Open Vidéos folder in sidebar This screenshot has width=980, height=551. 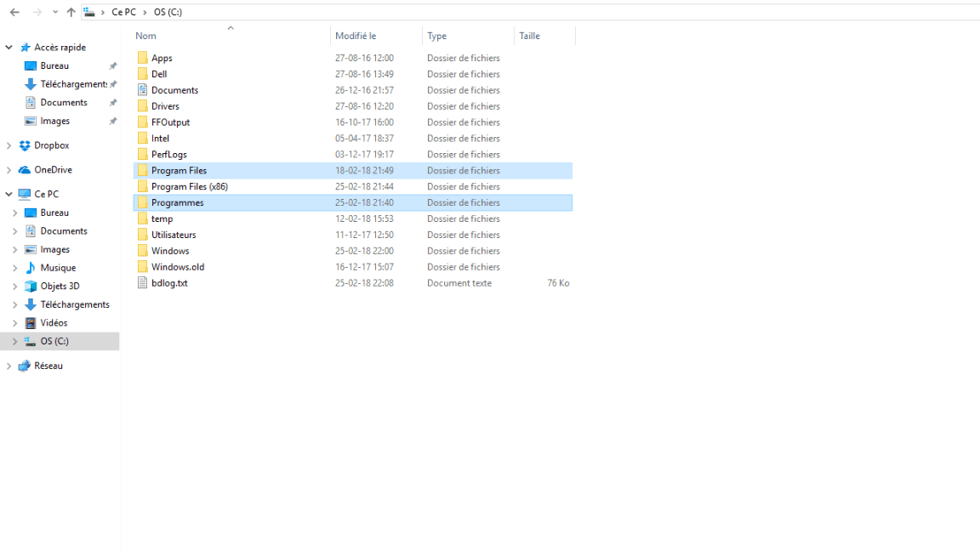click(x=53, y=323)
